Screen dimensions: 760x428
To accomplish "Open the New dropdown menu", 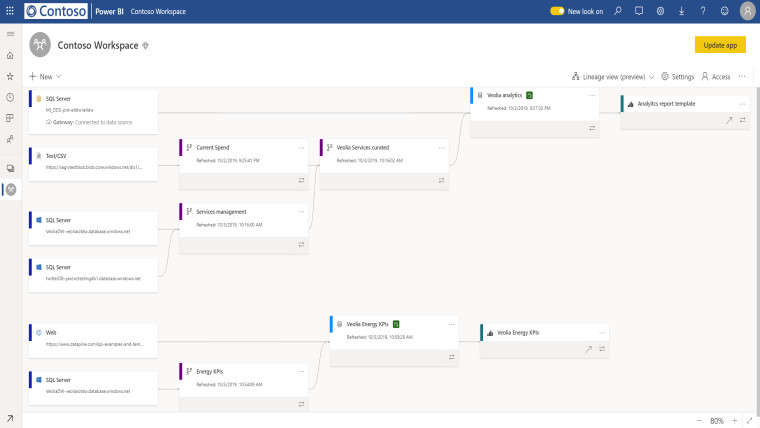I will tap(45, 77).
